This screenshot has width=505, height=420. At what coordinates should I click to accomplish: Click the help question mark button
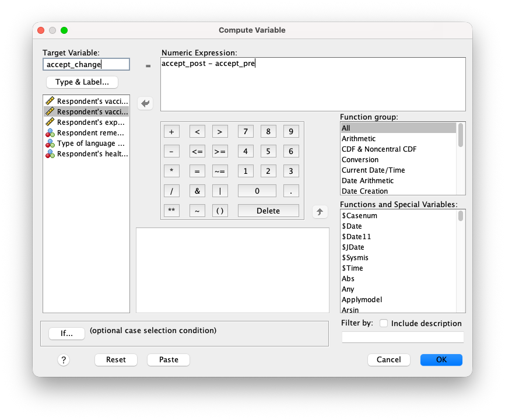[64, 360]
